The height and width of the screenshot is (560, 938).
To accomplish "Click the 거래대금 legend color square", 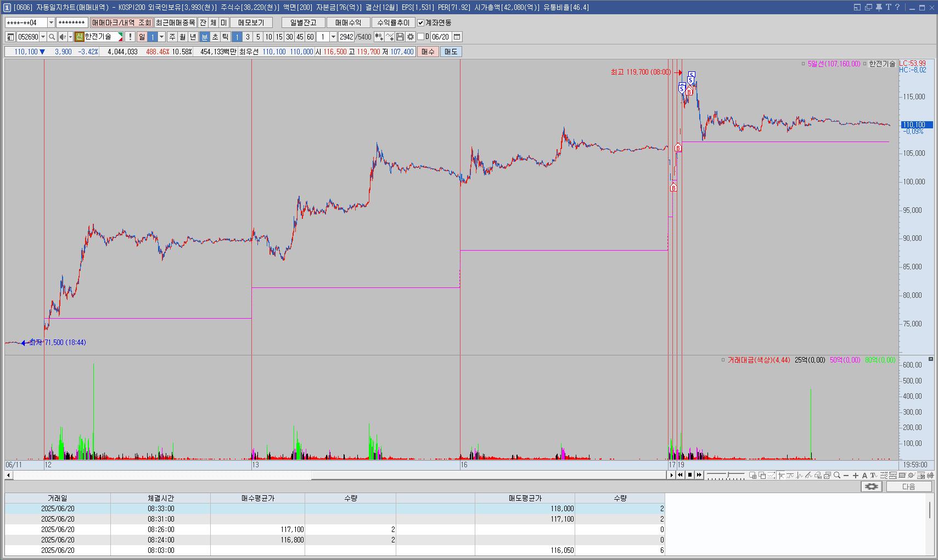I will point(723,360).
